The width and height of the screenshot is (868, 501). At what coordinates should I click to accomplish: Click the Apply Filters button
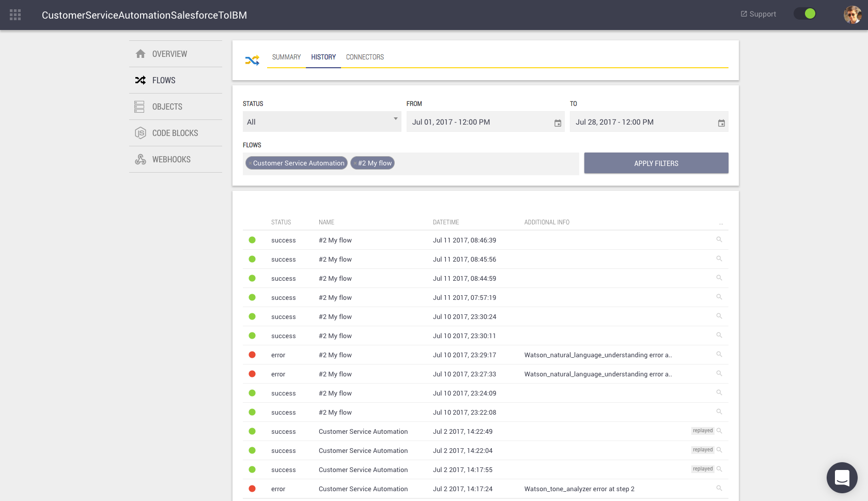656,163
